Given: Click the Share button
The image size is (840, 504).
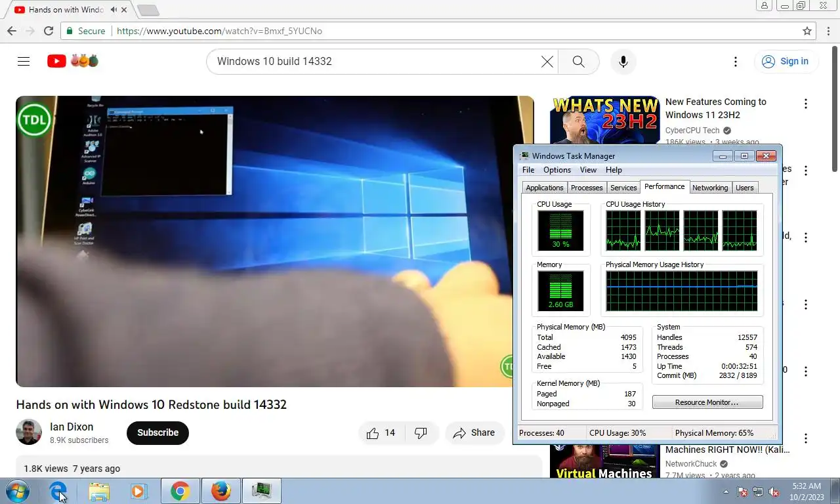Looking at the screenshot, I should point(474,432).
